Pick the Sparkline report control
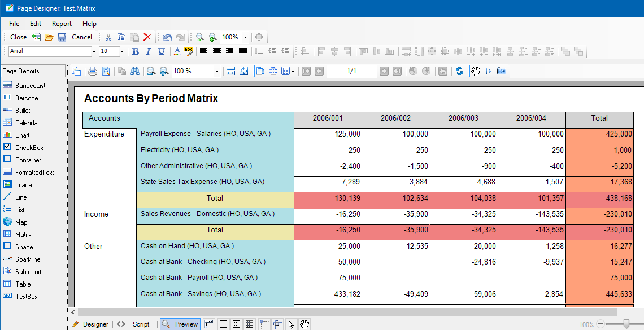 coord(28,259)
